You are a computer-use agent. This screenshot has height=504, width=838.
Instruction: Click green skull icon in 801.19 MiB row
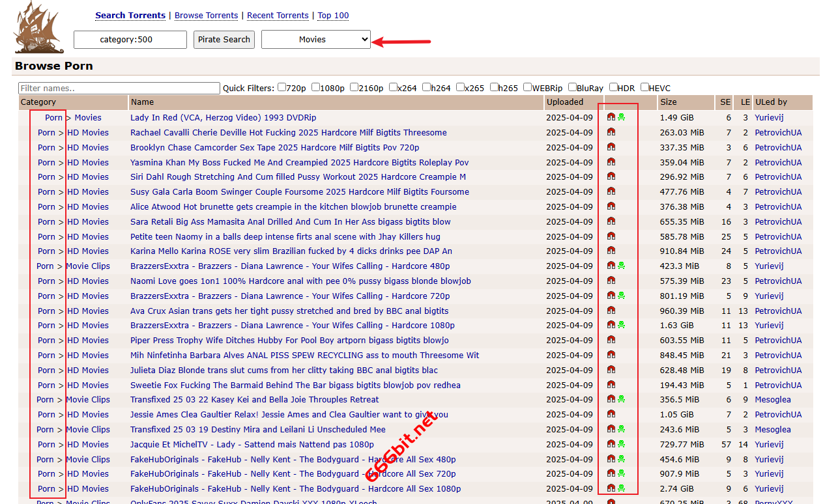point(622,296)
